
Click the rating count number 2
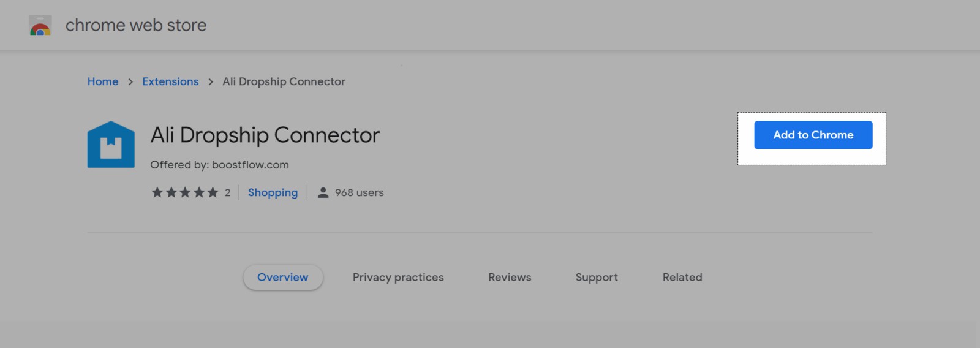[x=228, y=192]
